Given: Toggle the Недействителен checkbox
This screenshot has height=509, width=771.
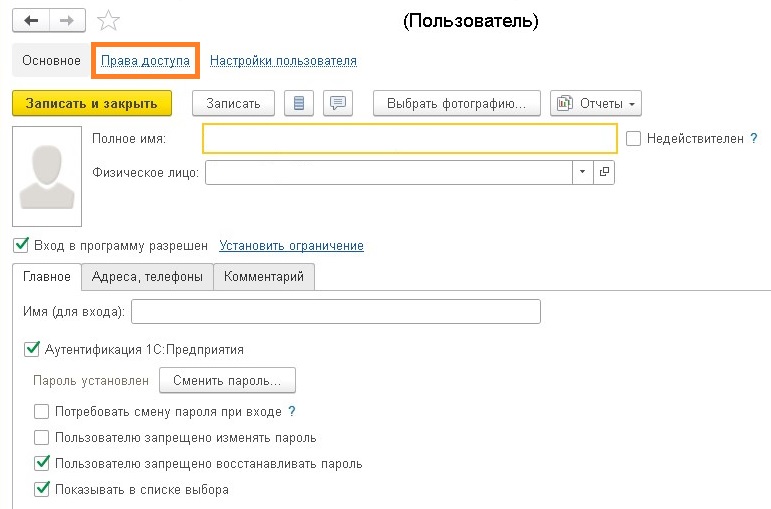Looking at the screenshot, I should pos(633,139).
